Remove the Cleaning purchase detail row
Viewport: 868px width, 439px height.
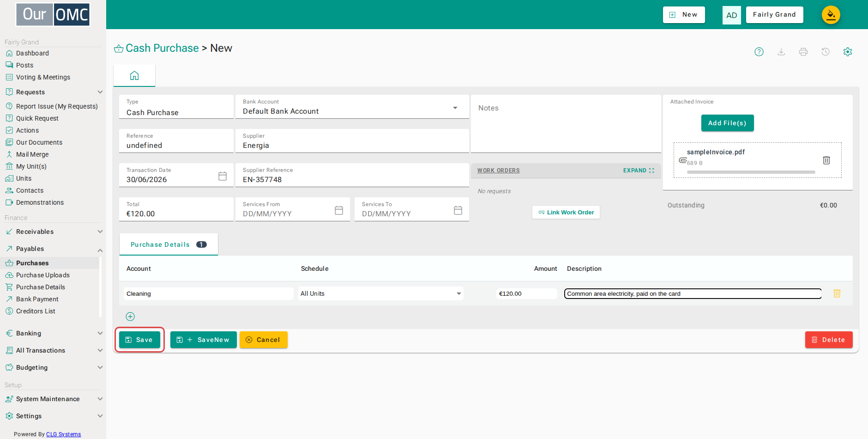coord(837,293)
